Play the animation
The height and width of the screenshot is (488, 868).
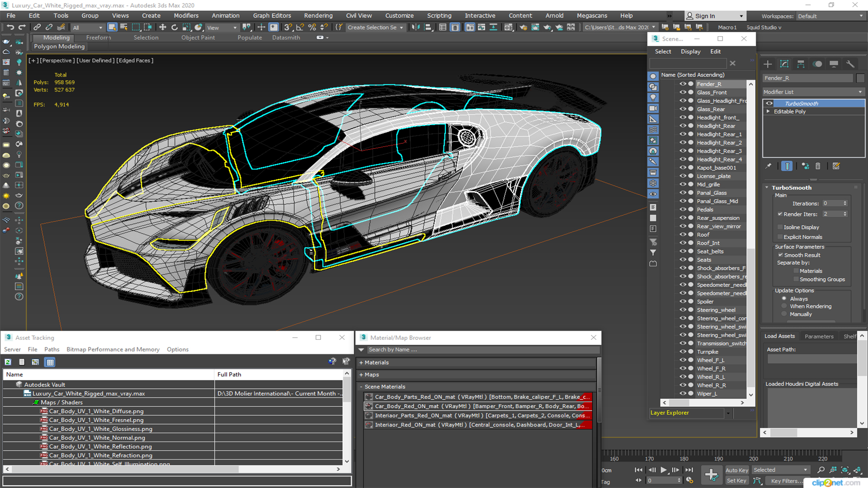(663, 470)
